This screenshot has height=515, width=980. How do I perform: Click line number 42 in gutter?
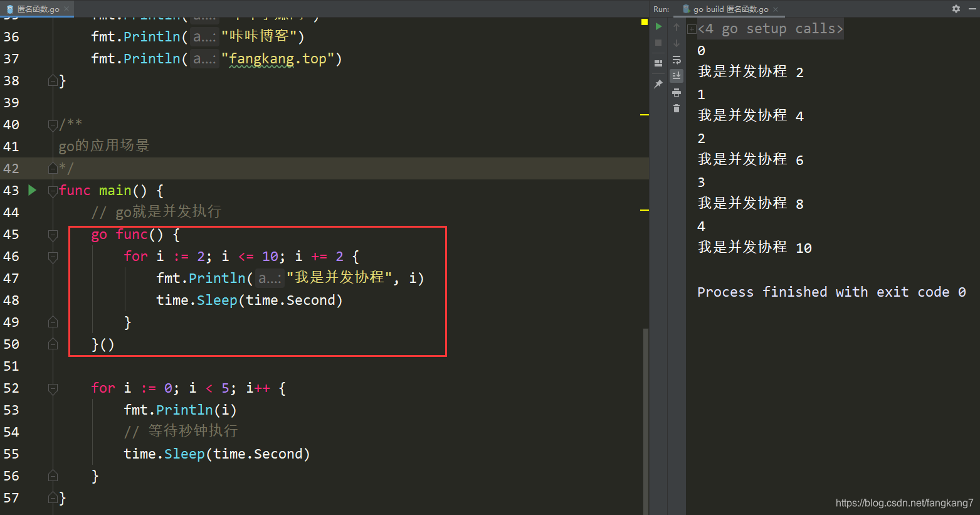click(11, 169)
